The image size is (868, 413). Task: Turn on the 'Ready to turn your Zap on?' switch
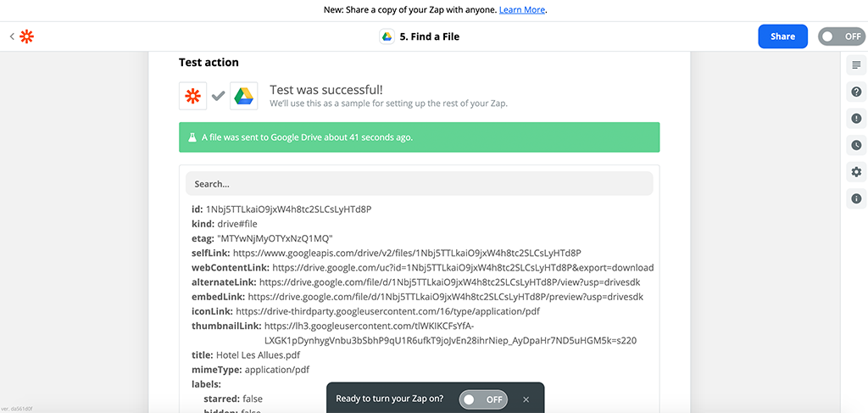[482, 399]
